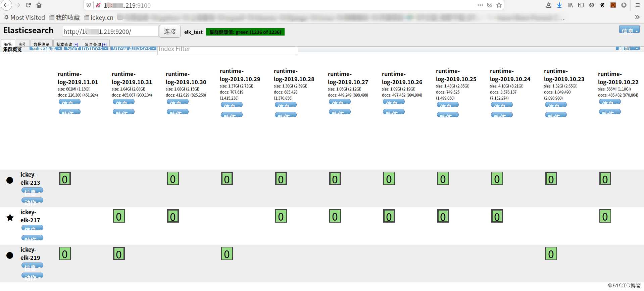Open the Firefox library icon

[x=570, y=5]
